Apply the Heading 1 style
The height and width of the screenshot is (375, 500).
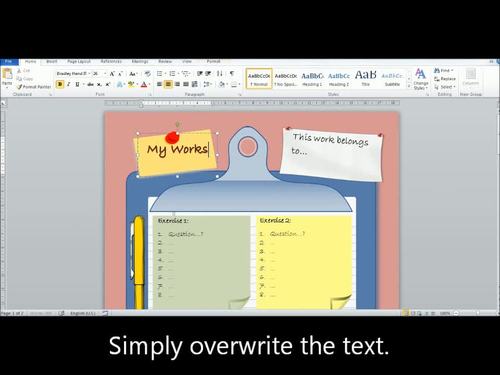[312, 79]
